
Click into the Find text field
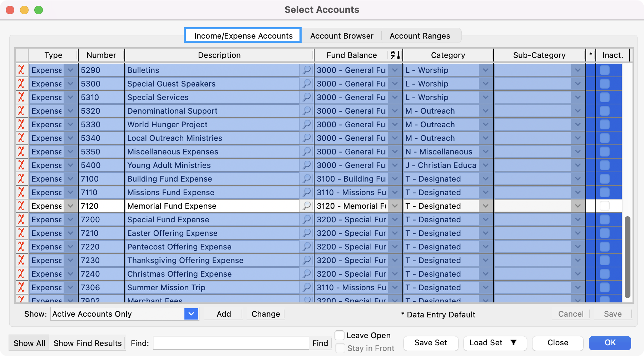tap(231, 343)
